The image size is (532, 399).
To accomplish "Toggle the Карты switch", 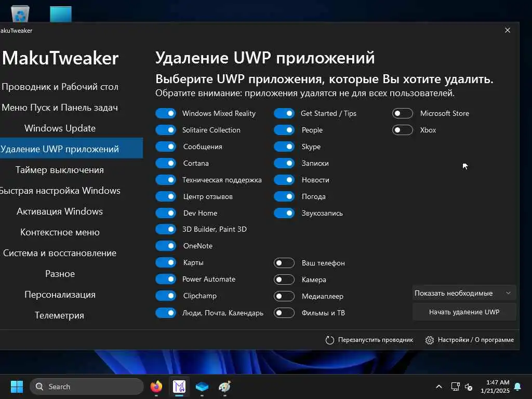I will coord(166,262).
